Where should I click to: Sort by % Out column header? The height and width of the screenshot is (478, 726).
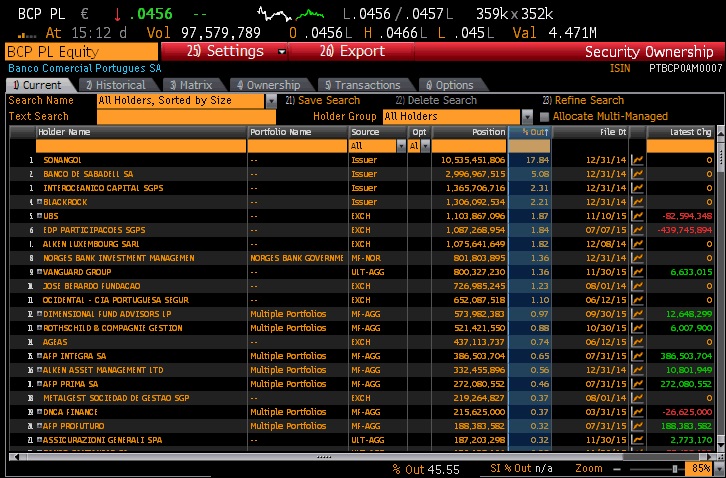tap(530, 132)
